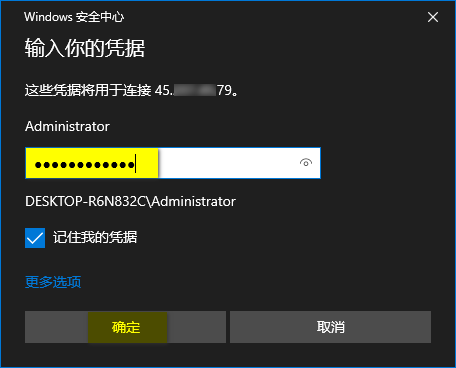Uncheck the 记住我的凭据 checkbox
Image resolution: width=456 pixels, height=368 pixels.
tap(35, 238)
